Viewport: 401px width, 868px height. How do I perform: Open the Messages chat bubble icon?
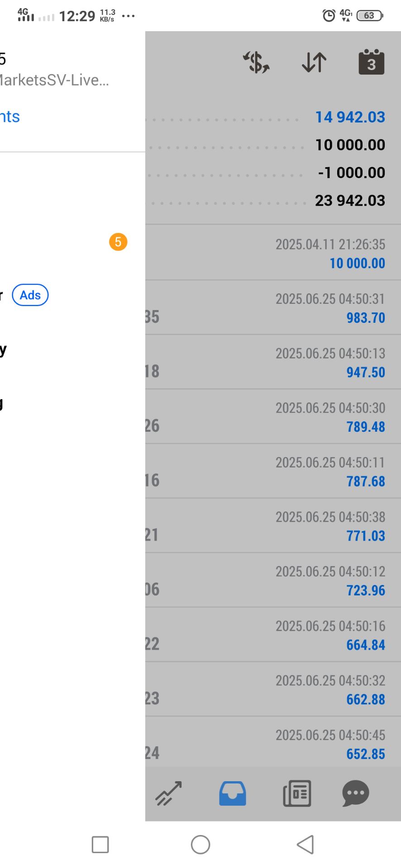pos(356,793)
